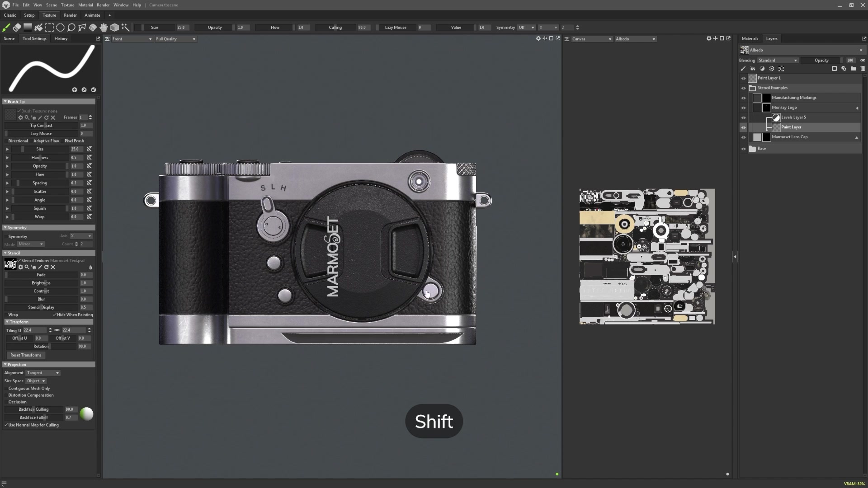Viewport: 868px width, 488px height.
Task: Select the UV island selection tool
Action: [93, 28]
